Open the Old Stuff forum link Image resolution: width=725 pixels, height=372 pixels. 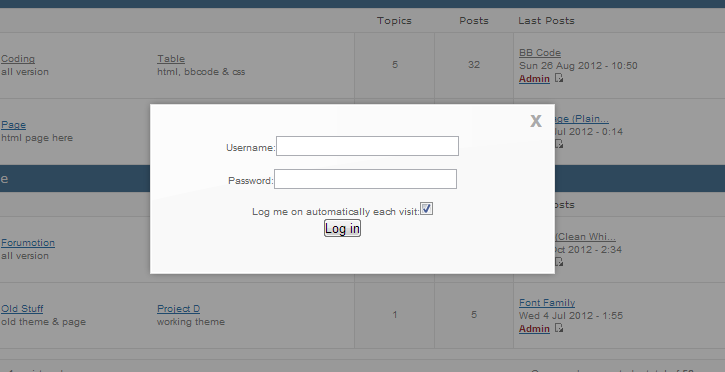tap(22, 309)
